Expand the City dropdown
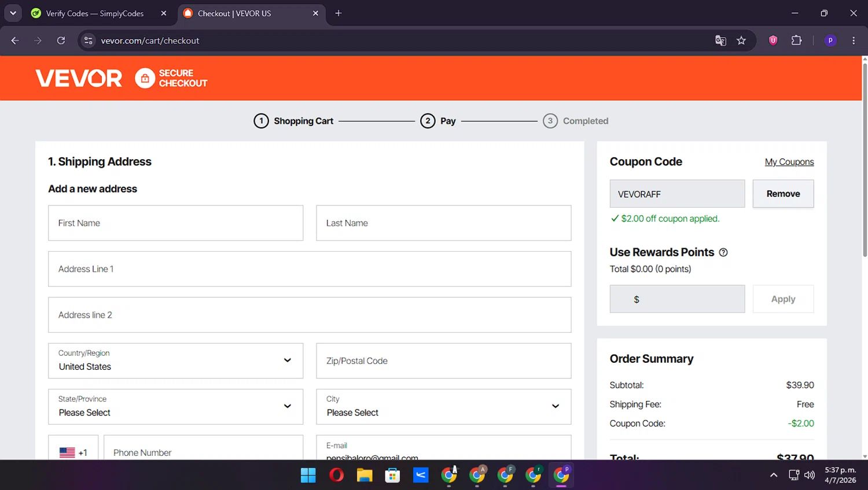868x490 pixels. 443,407
